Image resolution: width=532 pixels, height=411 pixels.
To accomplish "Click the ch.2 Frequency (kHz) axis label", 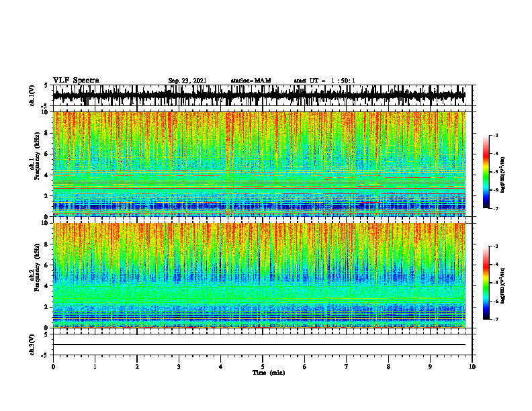I will coord(35,267).
